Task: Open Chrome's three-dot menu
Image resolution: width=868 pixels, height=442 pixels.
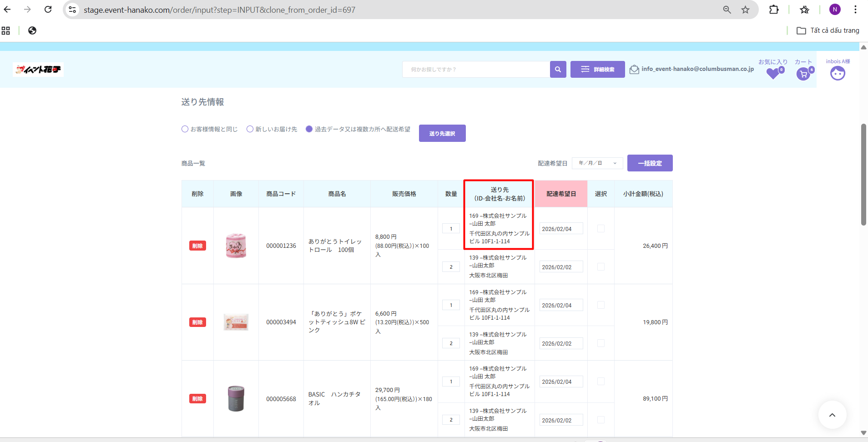Action: point(855,10)
